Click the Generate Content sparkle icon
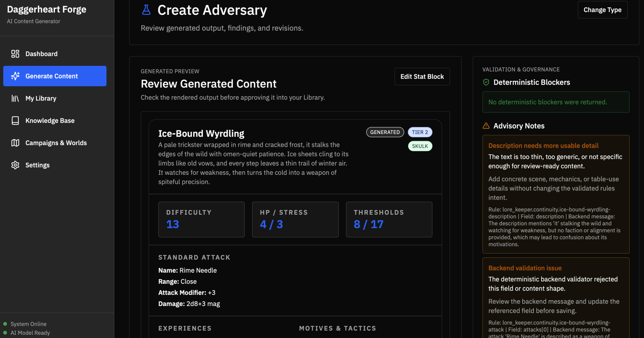 click(15, 76)
